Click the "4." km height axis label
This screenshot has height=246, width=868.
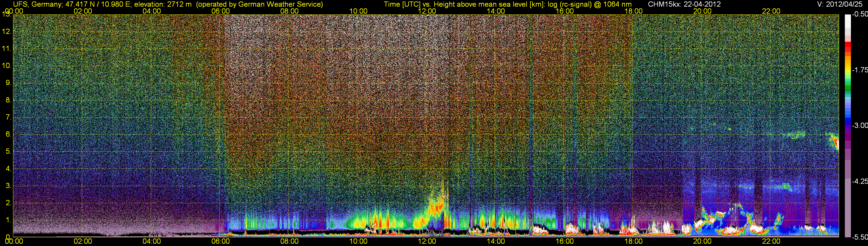click(8, 168)
